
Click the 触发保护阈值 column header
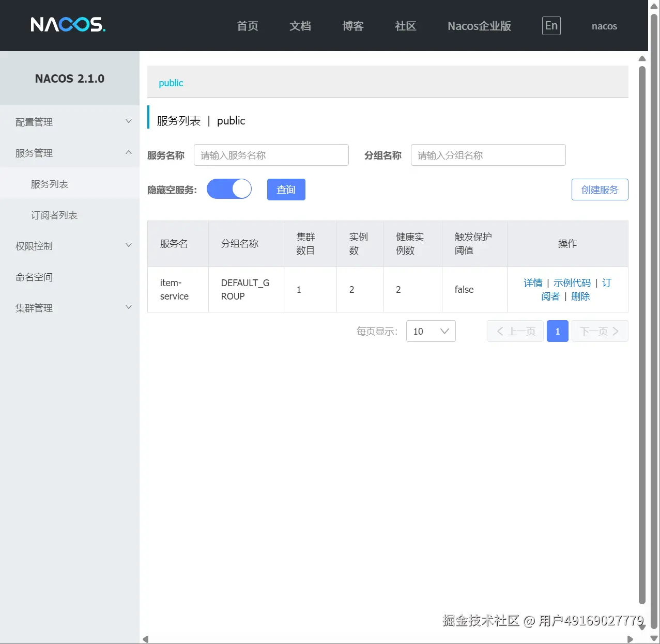coord(473,243)
